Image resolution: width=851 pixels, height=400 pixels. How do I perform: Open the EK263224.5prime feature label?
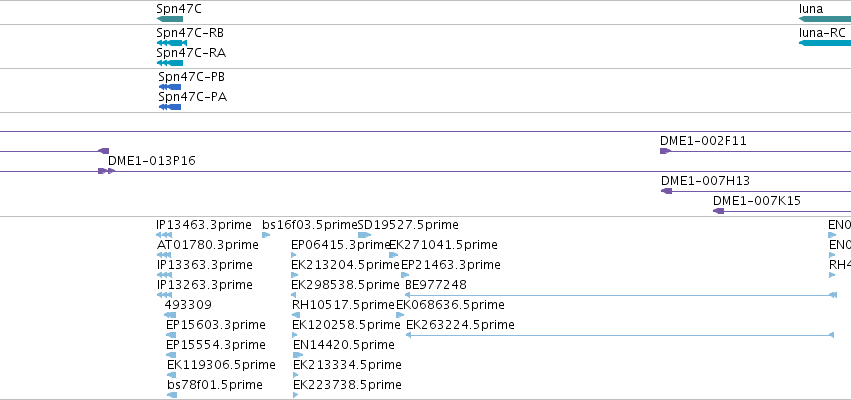coord(460,325)
